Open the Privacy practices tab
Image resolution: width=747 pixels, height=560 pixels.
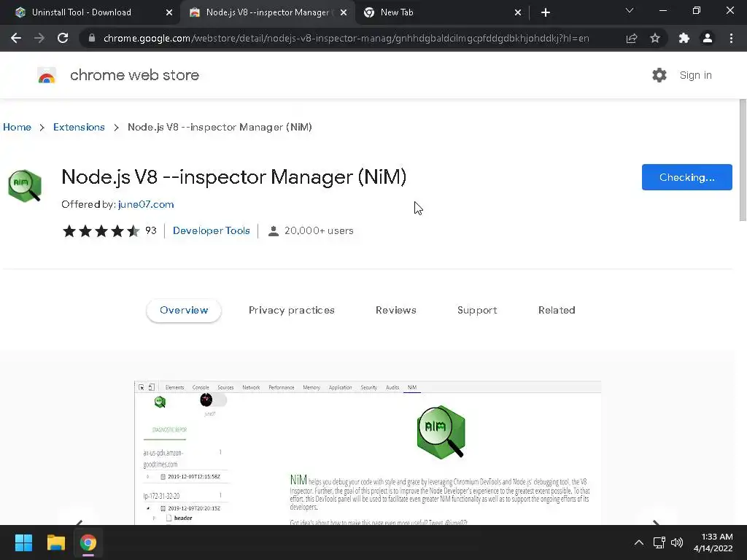click(292, 311)
